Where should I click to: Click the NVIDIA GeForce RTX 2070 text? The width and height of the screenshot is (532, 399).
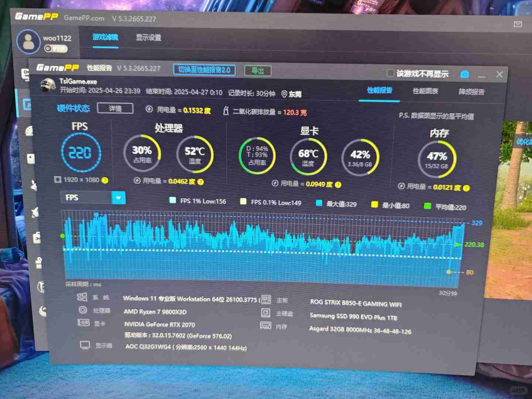pyautogui.click(x=160, y=324)
